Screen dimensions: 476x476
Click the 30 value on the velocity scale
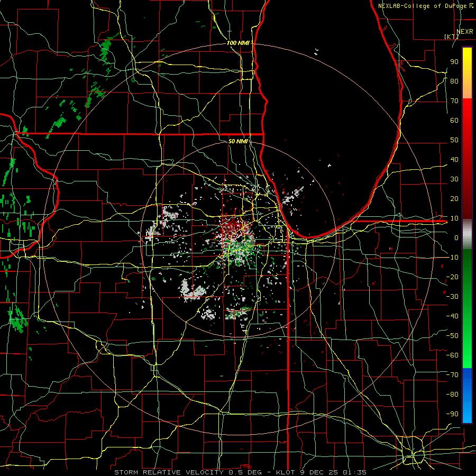(454, 179)
